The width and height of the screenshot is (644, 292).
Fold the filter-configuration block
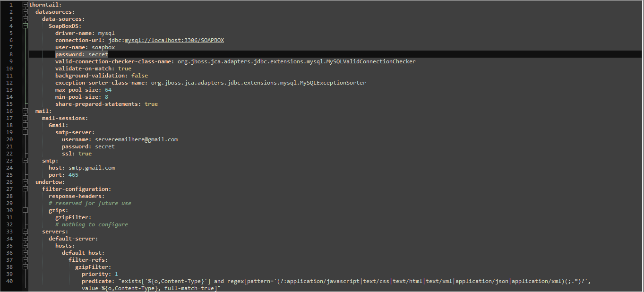point(25,189)
